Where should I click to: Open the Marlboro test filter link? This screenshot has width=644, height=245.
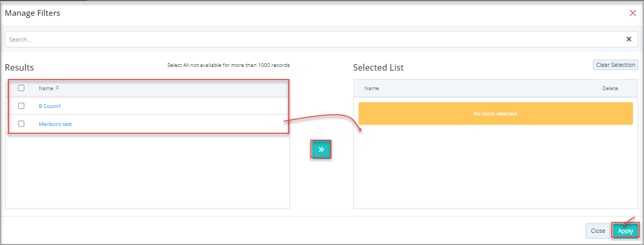(x=55, y=124)
